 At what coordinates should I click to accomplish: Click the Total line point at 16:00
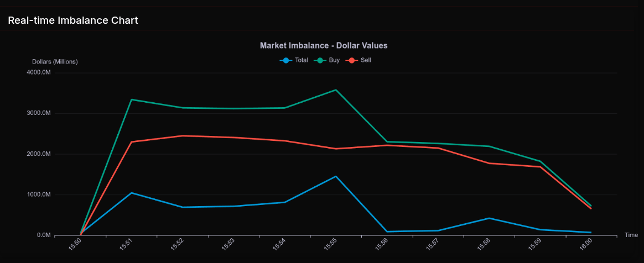pos(590,233)
